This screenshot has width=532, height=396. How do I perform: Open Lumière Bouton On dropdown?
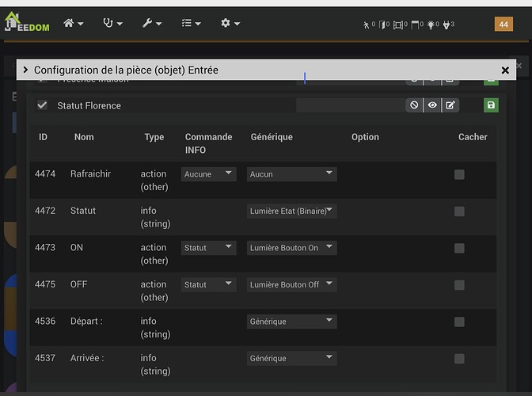pos(292,248)
